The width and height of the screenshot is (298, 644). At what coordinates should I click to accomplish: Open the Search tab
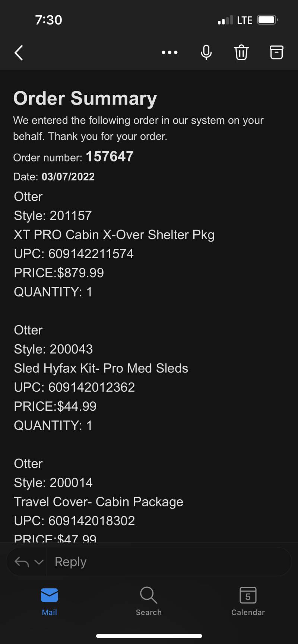[x=149, y=602]
